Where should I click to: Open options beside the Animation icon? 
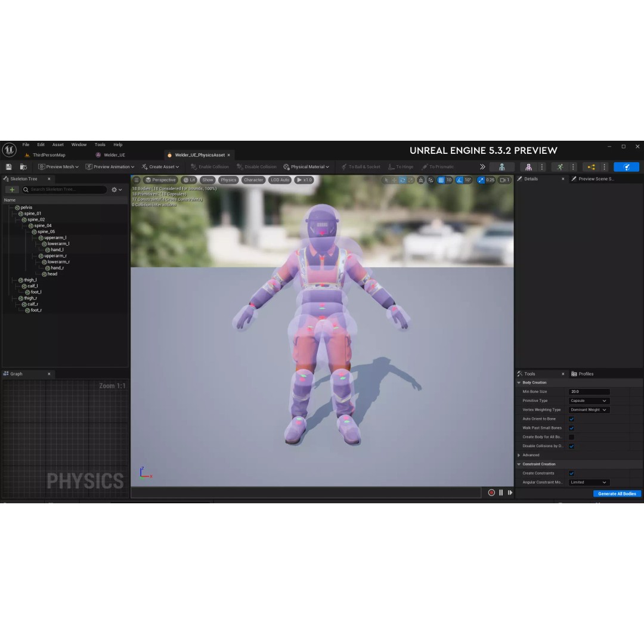click(574, 167)
